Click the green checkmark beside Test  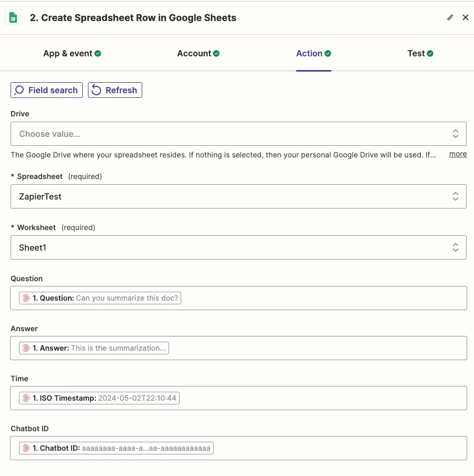[430, 54]
